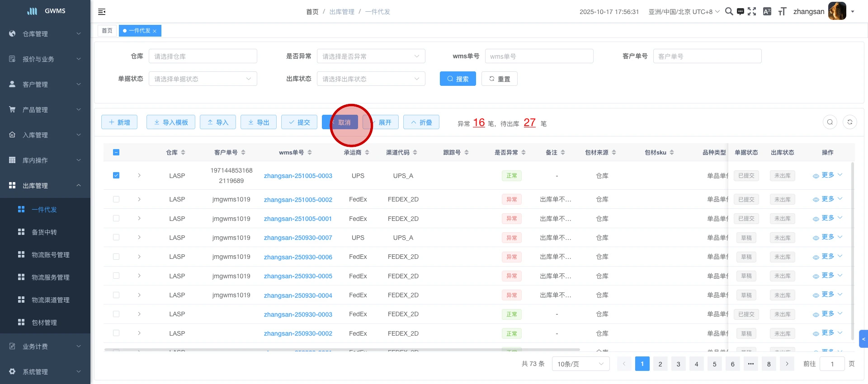The image size is (868, 384).
Task: Uncheck the row zhangsan-251005-0003 checkbox
Action: (x=116, y=175)
